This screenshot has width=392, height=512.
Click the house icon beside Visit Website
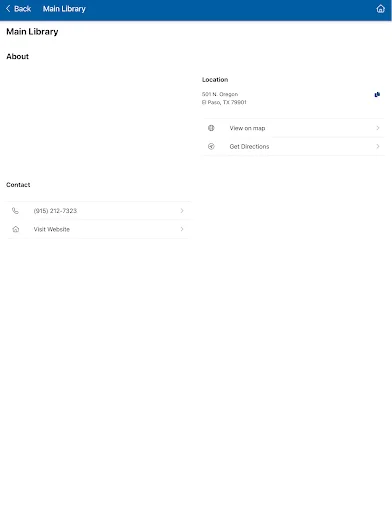pos(15,229)
